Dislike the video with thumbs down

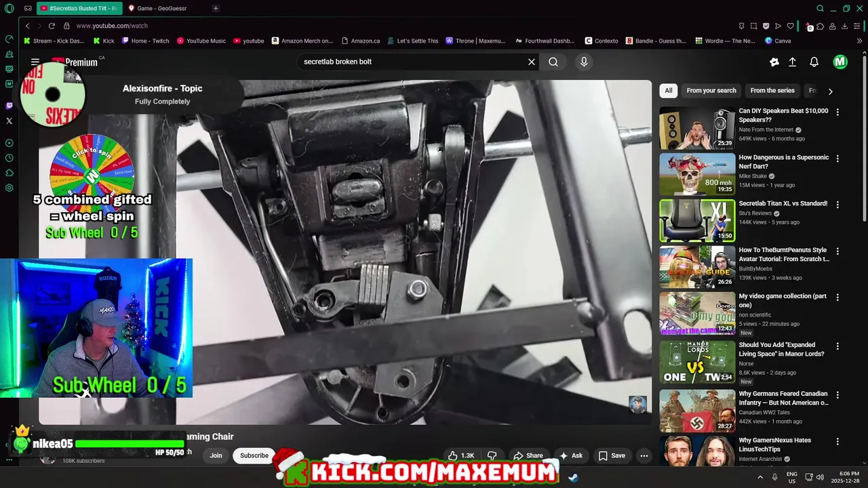point(492,455)
